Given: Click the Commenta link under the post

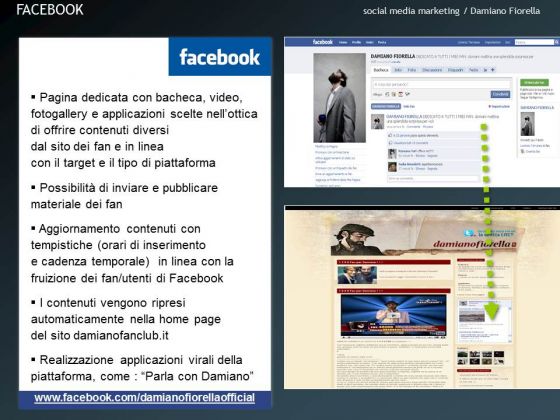Looking at the screenshot, I should tap(413, 126).
